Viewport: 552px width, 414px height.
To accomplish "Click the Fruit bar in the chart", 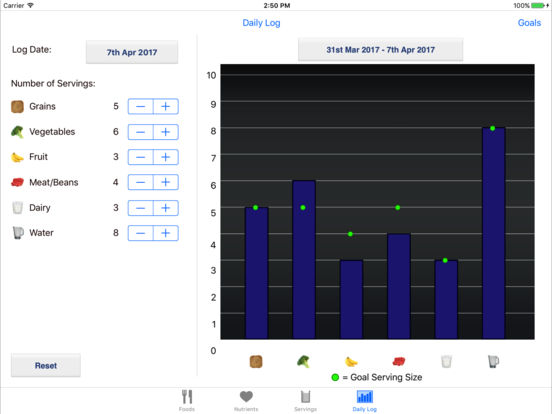I will click(x=351, y=300).
